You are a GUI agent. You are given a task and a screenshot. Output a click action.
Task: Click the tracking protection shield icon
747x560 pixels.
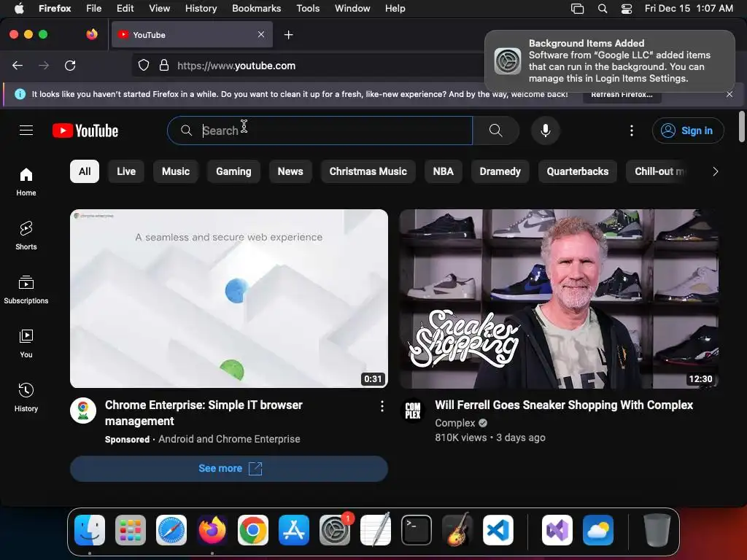tap(144, 65)
